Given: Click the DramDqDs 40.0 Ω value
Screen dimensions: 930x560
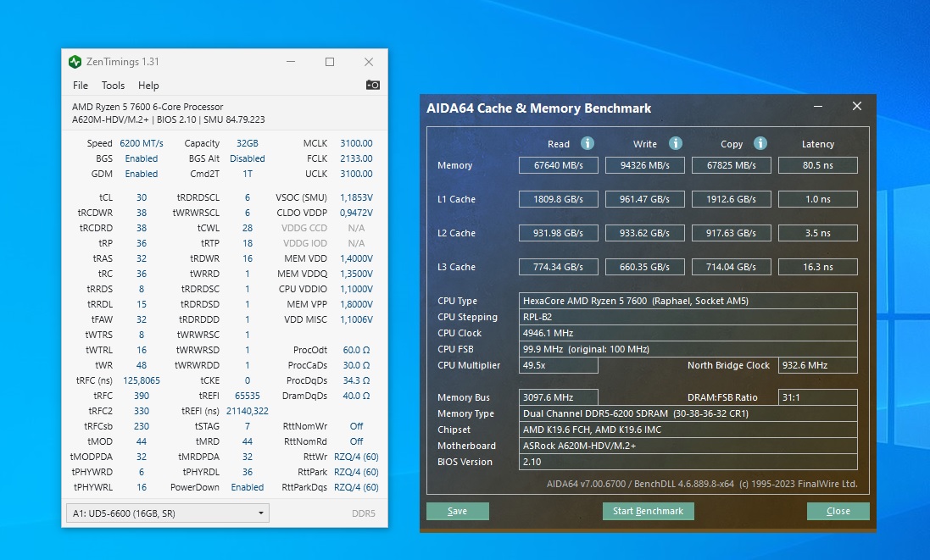Looking at the screenshot, I should (356, 396).
